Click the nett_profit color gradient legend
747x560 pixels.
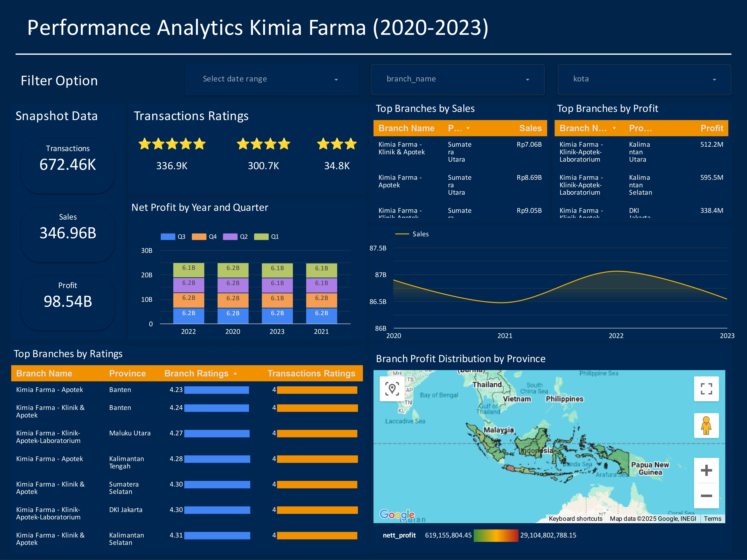coord(496,535)
